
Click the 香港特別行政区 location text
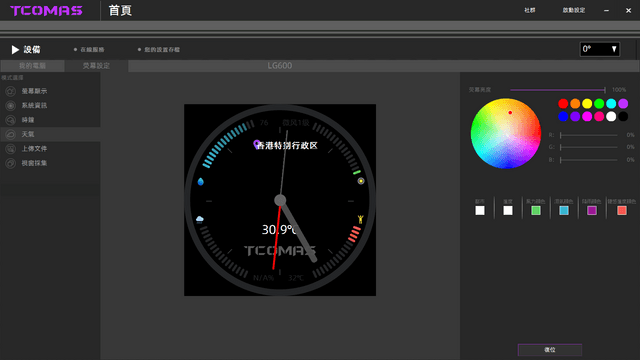[x=287, y=145]
